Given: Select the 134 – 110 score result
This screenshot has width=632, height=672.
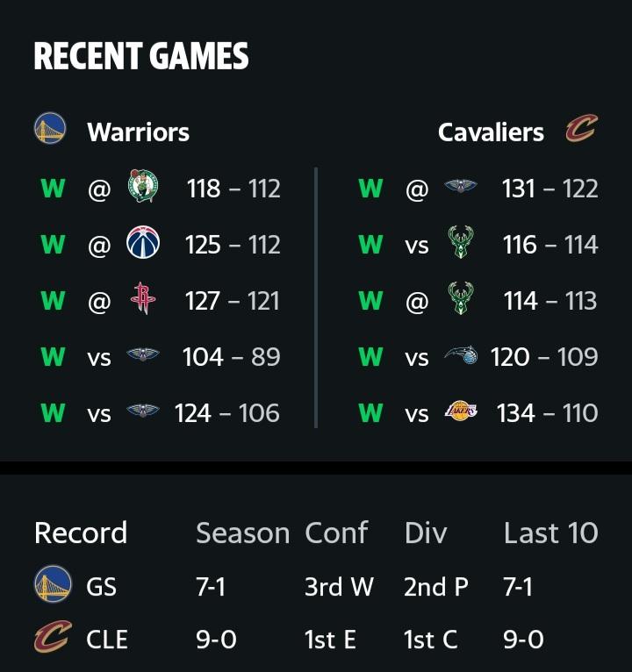Looking at the screenshot, I should [547, 413].
